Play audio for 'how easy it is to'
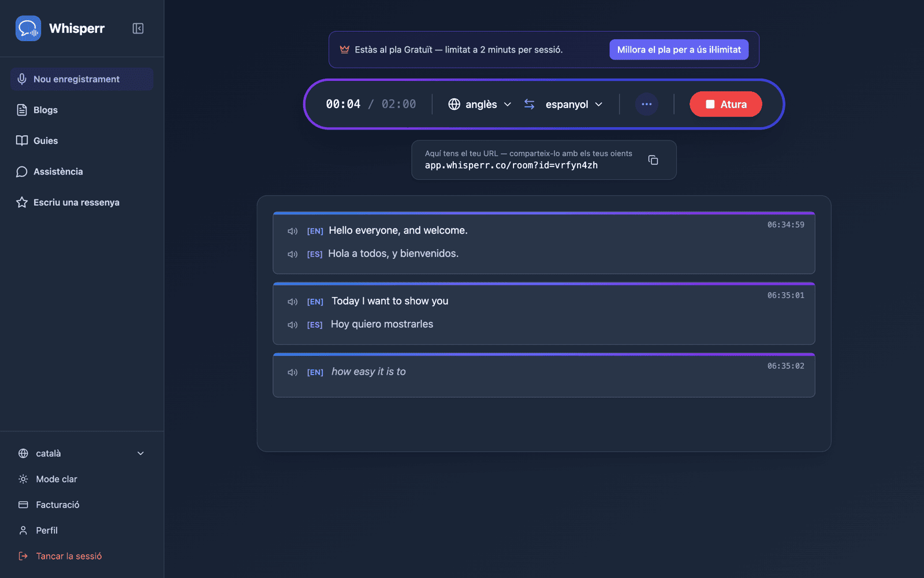 [292, 372]
